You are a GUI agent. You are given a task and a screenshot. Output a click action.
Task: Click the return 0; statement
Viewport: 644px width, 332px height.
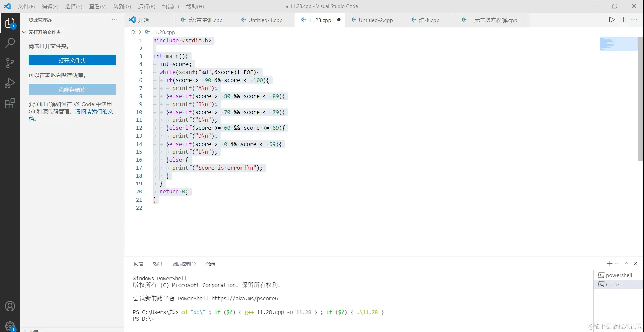[174, 191]
